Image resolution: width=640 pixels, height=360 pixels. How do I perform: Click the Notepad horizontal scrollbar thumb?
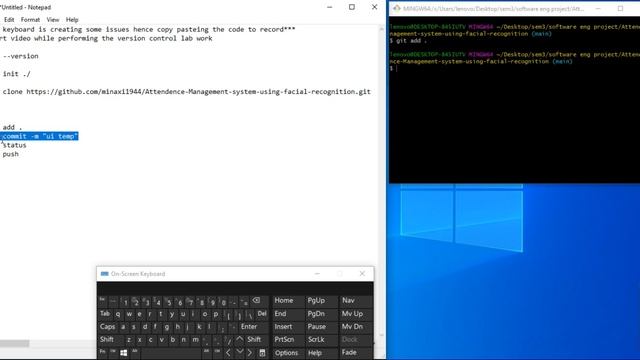(15, 344)
